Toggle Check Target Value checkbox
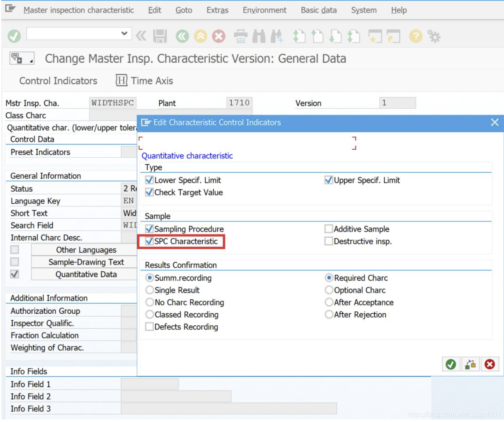504x422 pixels. (x=150, y=192)
